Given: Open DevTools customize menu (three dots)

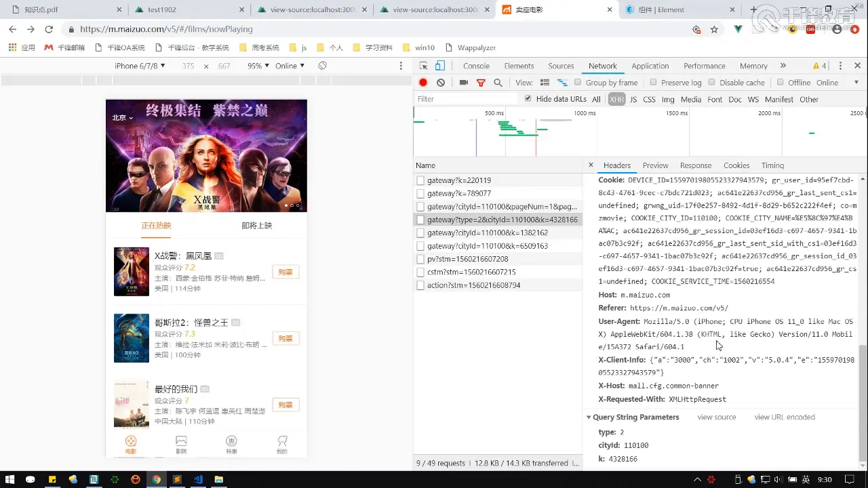Looking at the screenshot, I should [840, 66].
